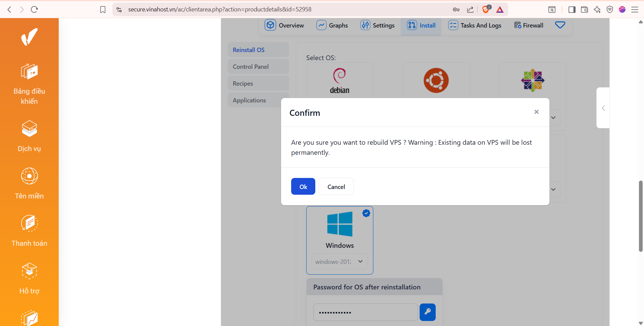Screen dimensions: 644x326
Task: Open the browser profile avatar
Action: pos(622,9)
